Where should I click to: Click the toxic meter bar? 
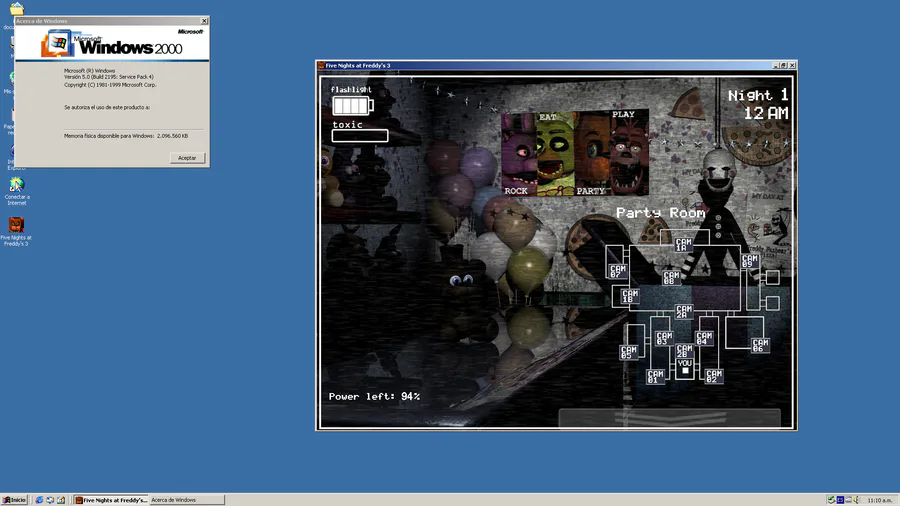point(360,136)
